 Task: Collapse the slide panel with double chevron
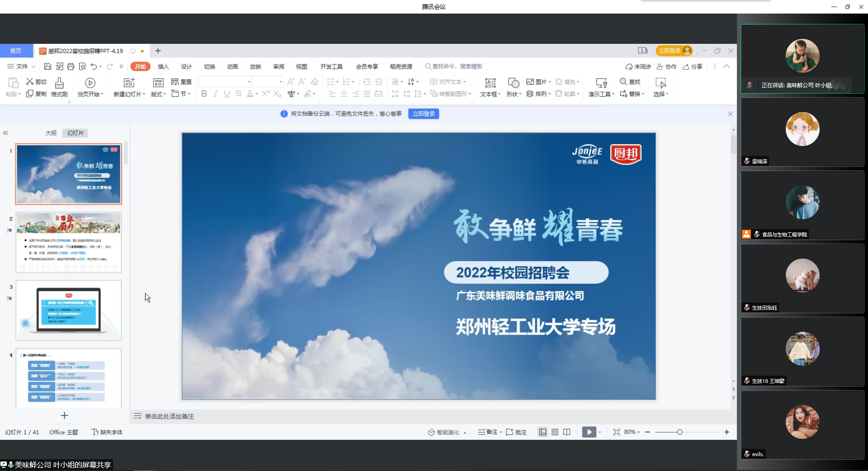tap(5, 133)
